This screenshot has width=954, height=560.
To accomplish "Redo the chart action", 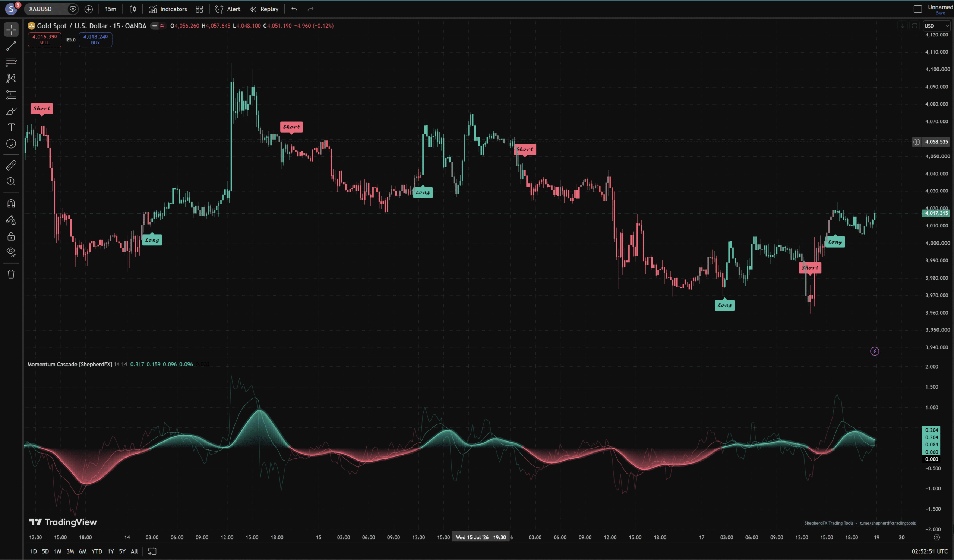I will pos(310,9).
